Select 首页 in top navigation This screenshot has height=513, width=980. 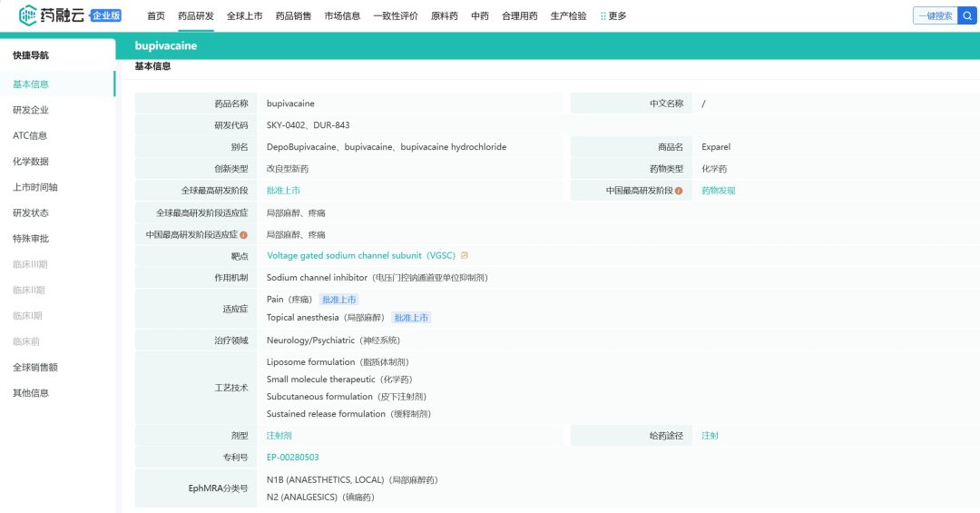156,15
